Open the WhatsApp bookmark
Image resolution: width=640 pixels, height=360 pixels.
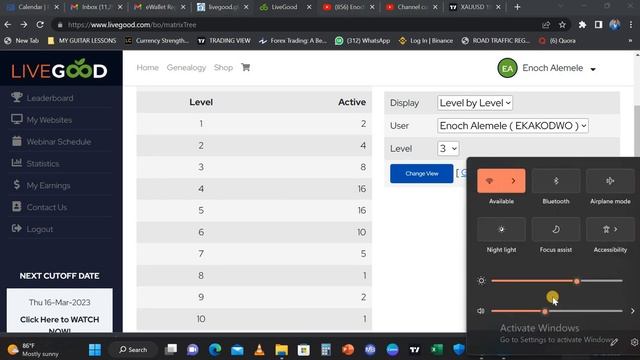click(362, 41)
